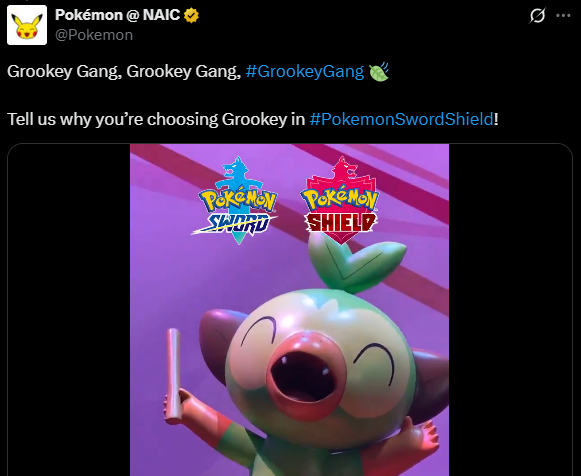Click the gold verified badge

[192, 16]
